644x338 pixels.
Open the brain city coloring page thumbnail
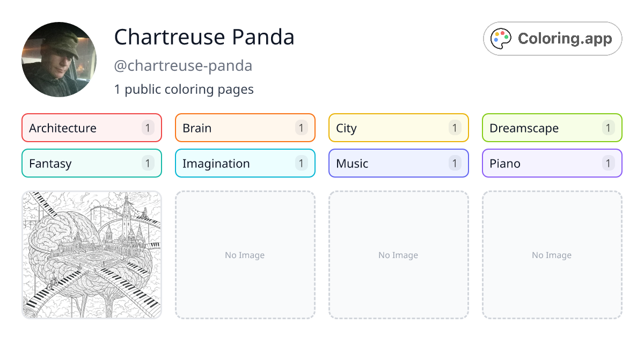pyautogui.click(x=92, y=255)
